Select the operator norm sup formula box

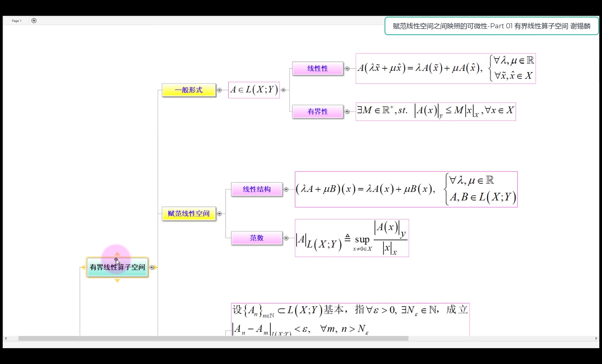coord(352,238)
